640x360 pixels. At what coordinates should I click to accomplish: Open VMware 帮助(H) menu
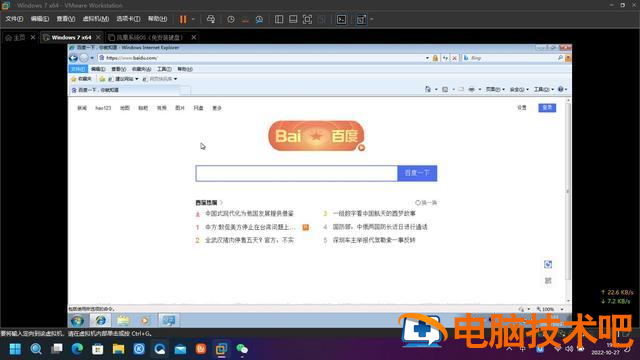(x=157, y=19)
